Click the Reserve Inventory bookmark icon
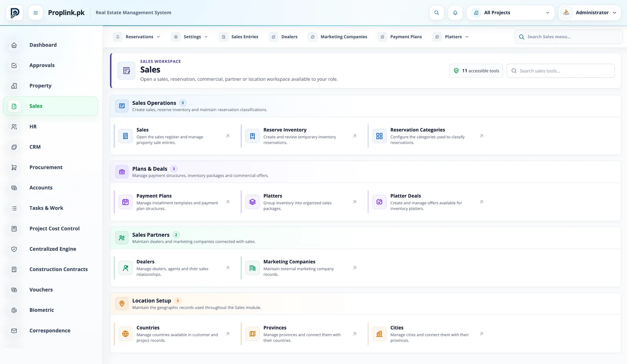Viewport: 627px width, 364px height. pos(252,136)
